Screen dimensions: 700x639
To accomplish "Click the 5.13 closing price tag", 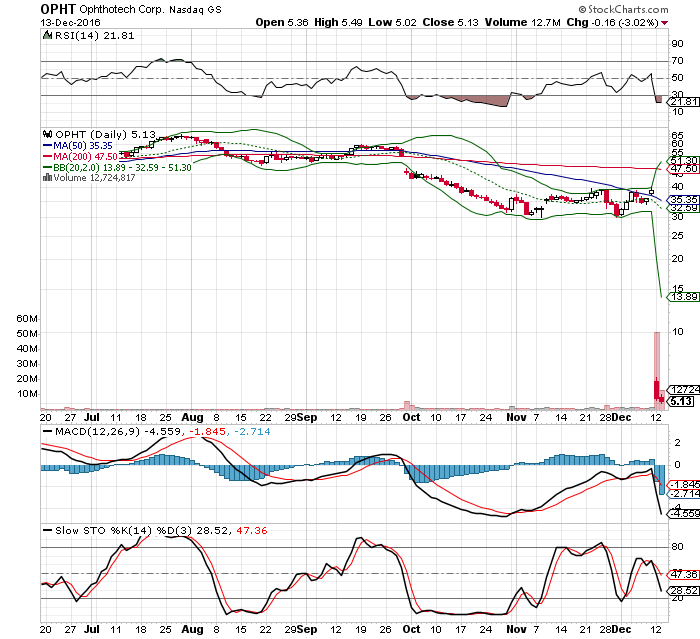I will [682, 401].
